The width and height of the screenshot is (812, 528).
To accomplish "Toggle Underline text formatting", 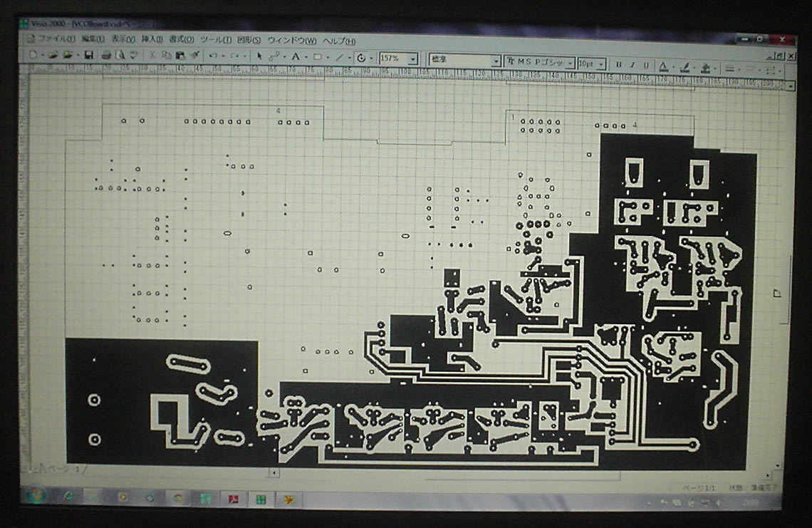I will pos(646,66).
